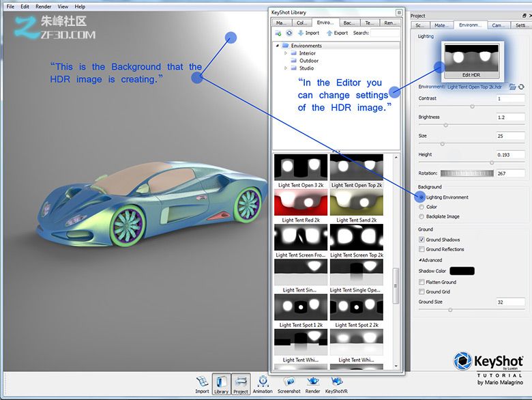The image size is (532, 400).
Task: Toggle Ground Shadows checkbox
Action: 422,240
